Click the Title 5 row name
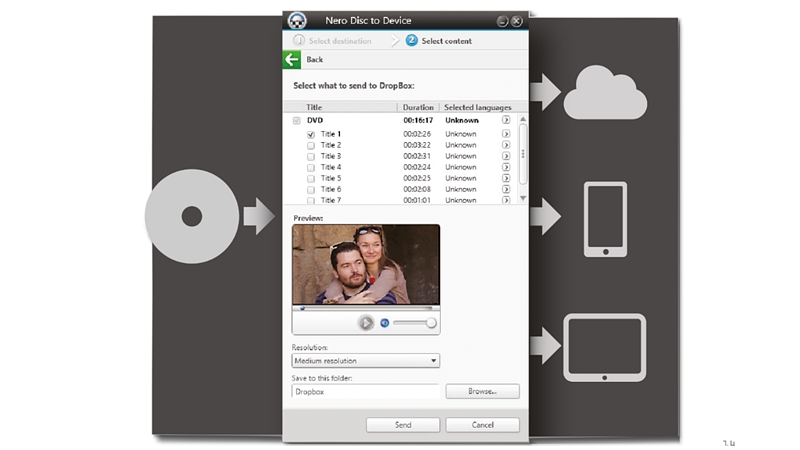The width and height of the screenshot is (800, 450). point(331,178)
